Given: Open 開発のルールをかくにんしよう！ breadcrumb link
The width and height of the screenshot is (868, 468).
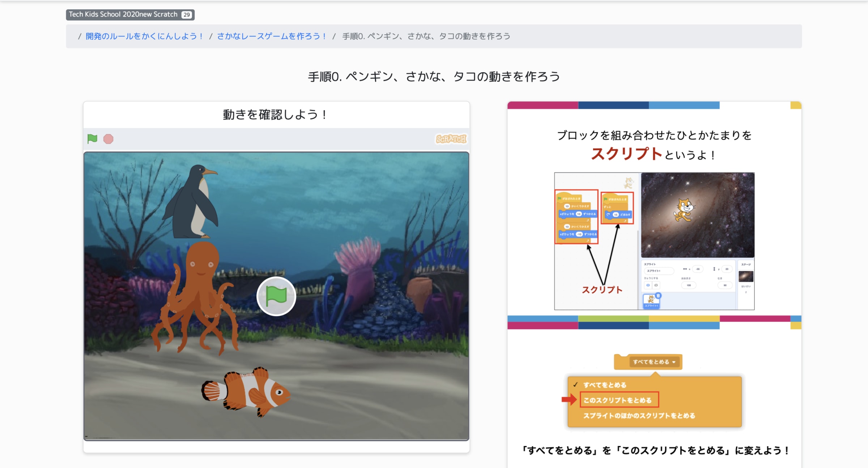Looking at the screenshot, I should [144, 36].
